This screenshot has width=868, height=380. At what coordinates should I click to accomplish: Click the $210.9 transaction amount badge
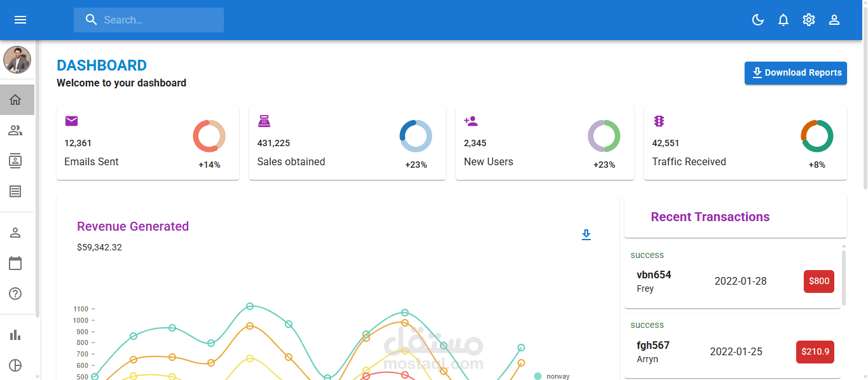pos(815,351)
